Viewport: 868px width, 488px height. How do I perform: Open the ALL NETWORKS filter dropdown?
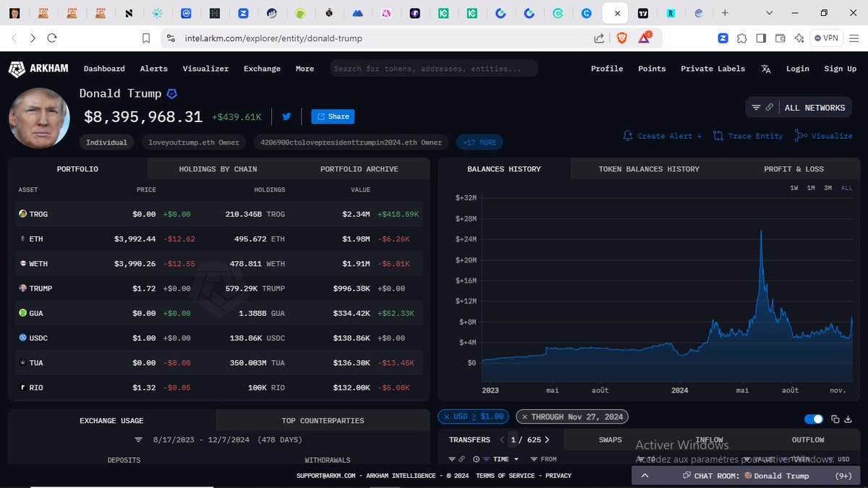tap(799, 108)
